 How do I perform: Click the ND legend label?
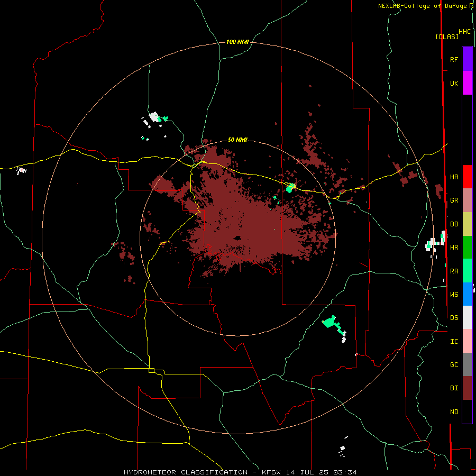[454, 412]
